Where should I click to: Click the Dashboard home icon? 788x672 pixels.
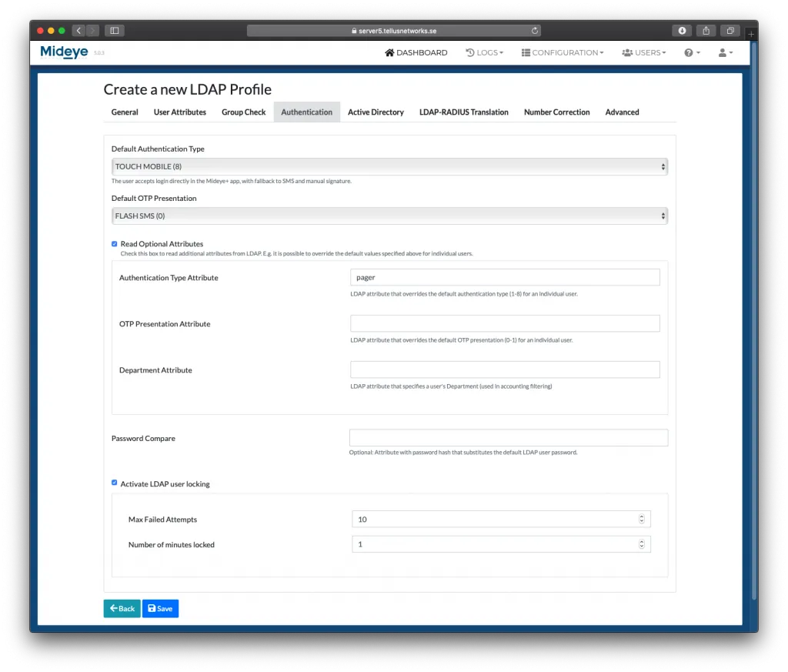389,52
